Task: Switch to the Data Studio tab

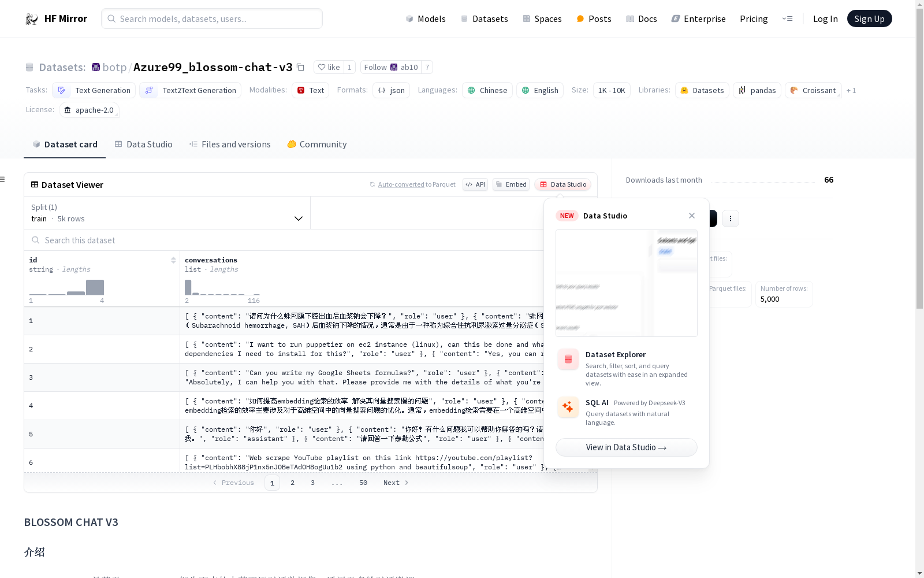Action: tap(143, 144)
